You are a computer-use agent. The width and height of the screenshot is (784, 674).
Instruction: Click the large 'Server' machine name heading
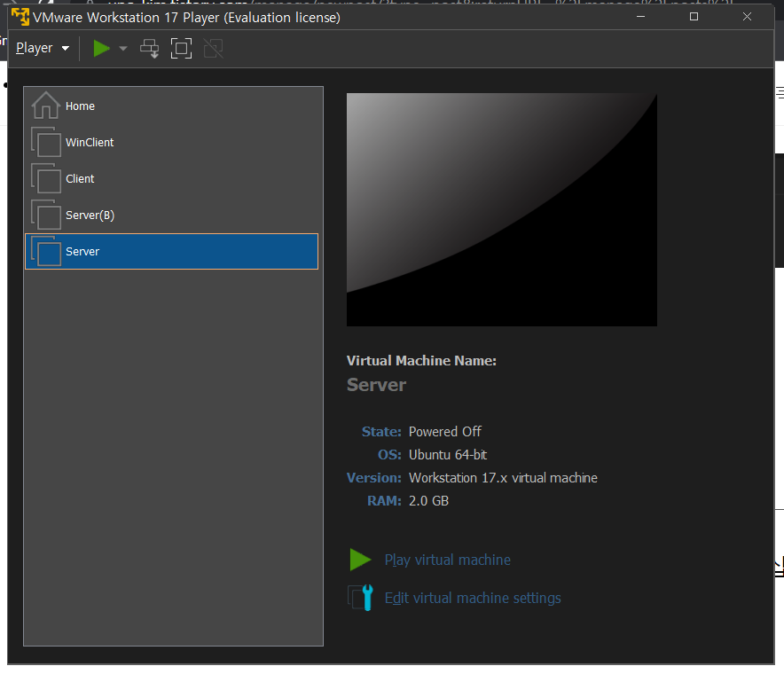pos(376,385)
